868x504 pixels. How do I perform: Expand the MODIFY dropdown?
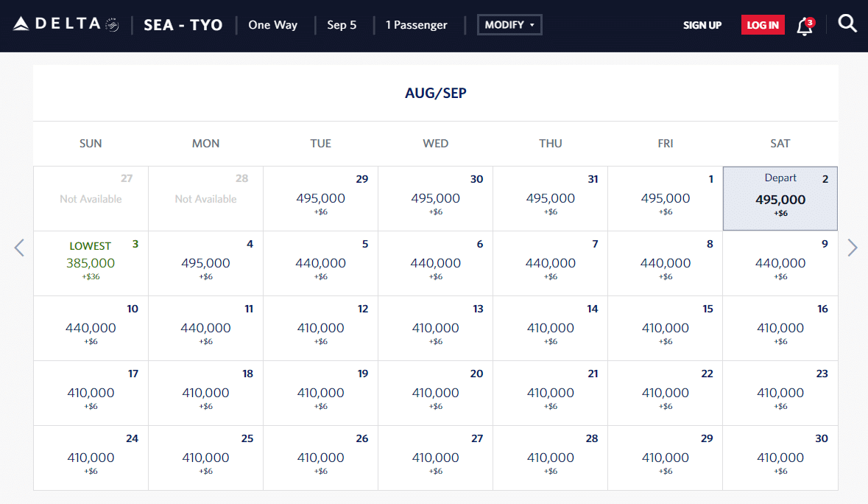509,25
